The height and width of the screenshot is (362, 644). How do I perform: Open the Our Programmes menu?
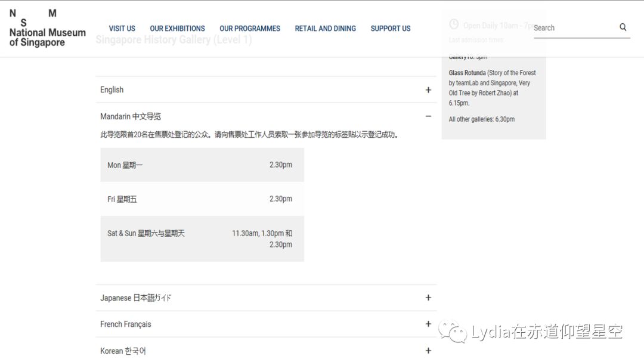pyautogui.click(x=250, y=29)
